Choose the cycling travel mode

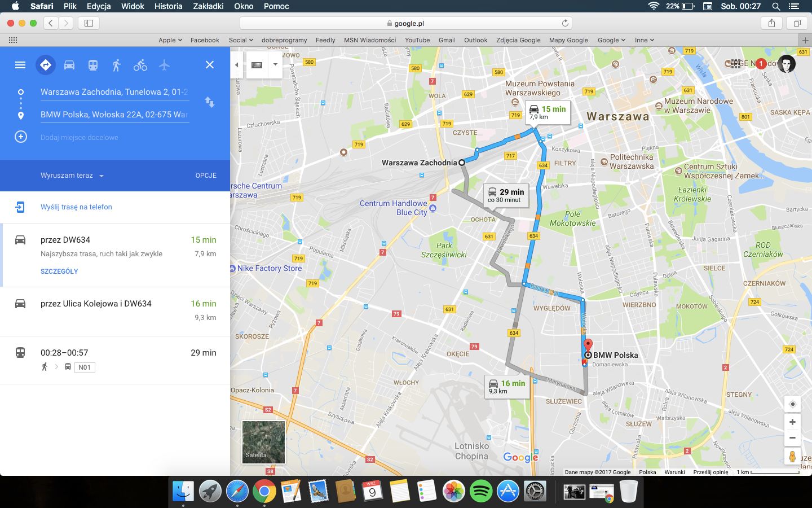140,65
